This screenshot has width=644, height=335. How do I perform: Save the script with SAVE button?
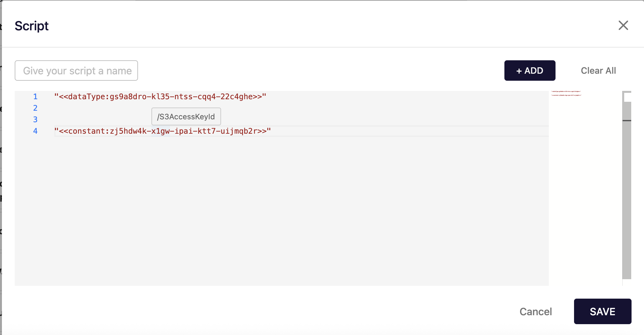[602, 311]
